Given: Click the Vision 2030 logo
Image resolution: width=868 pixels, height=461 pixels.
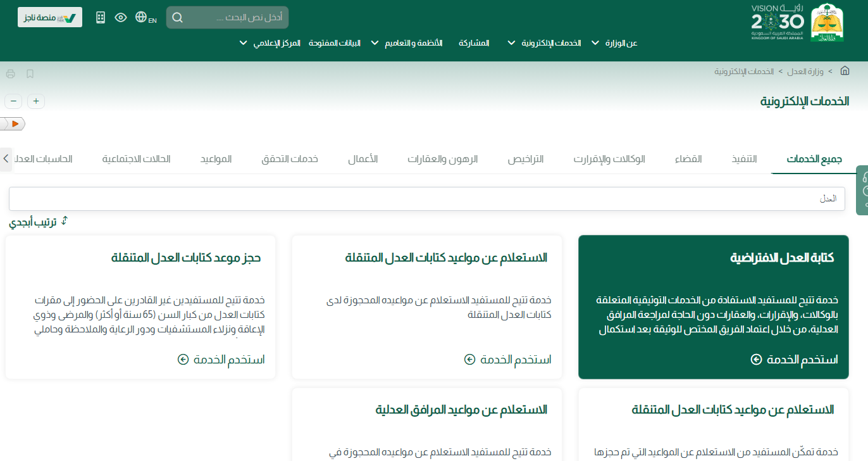Looking at the screenshot, I should [778, 23].
